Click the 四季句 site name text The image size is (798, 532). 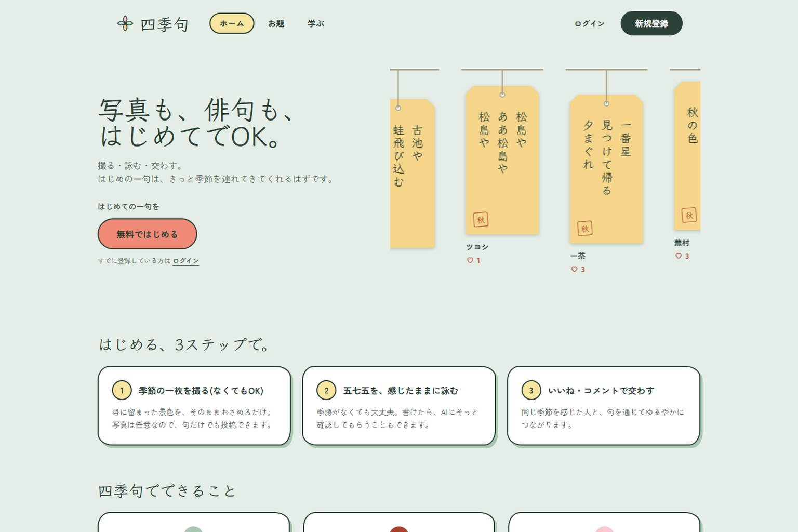click(x=164, y=24)
